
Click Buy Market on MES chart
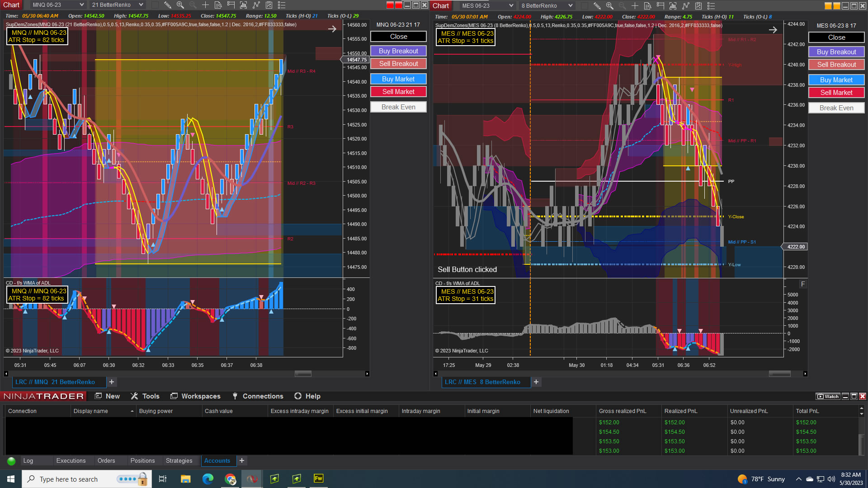pos(836,80)
